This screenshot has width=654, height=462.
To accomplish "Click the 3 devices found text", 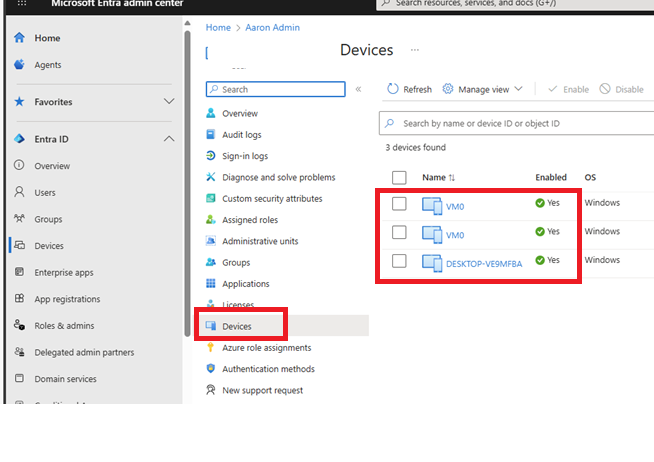I will pos(415,147).
